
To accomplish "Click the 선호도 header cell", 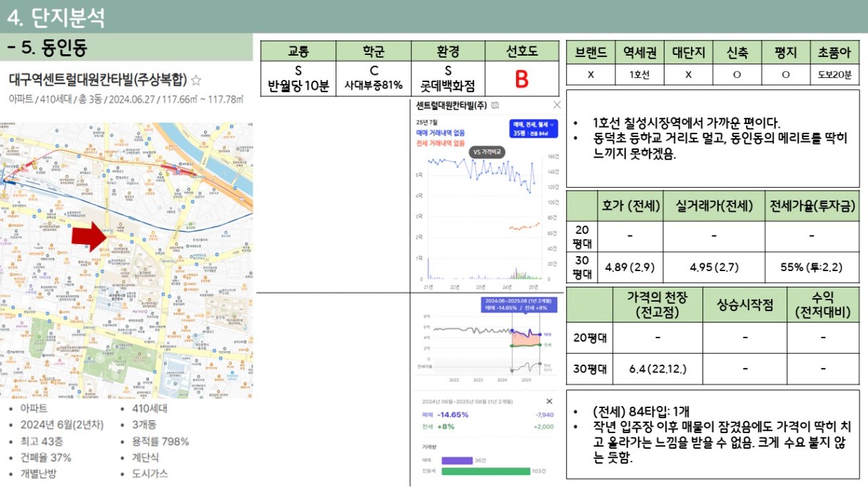I will [x=522, y=51].
